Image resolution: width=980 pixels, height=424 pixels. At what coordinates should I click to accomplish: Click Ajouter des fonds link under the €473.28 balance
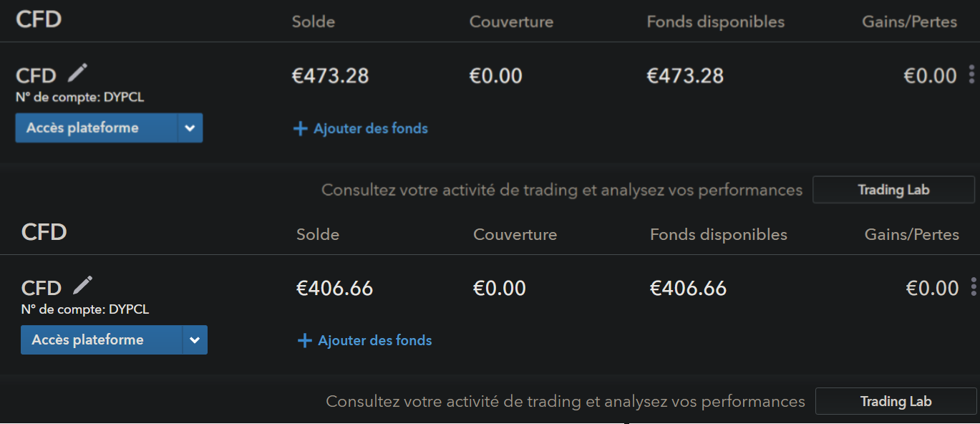[361, 129]
